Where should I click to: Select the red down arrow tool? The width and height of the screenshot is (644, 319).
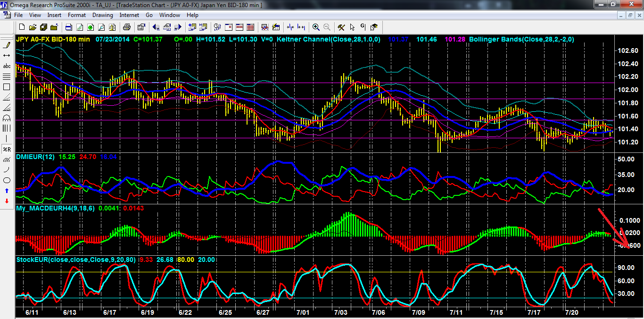coord(7,201)
